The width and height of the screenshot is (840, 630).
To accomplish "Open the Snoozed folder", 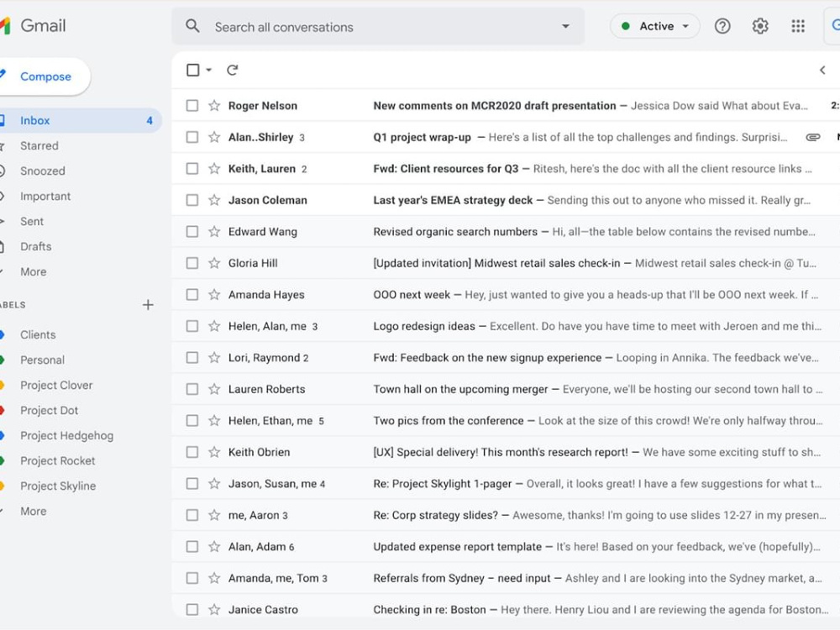I will pos(42,171).
